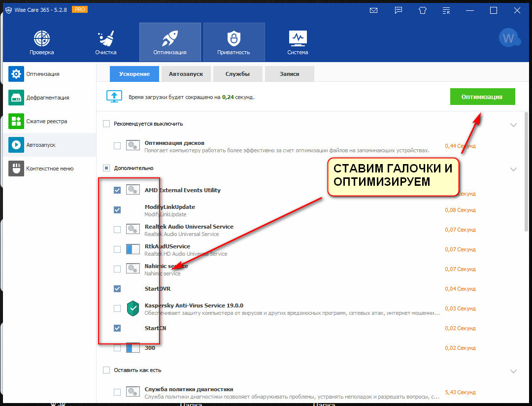Uncheck AMD External Events Utility checkbox
The height and width of the screenshot is (406, 532).
[x=117, y=190]
